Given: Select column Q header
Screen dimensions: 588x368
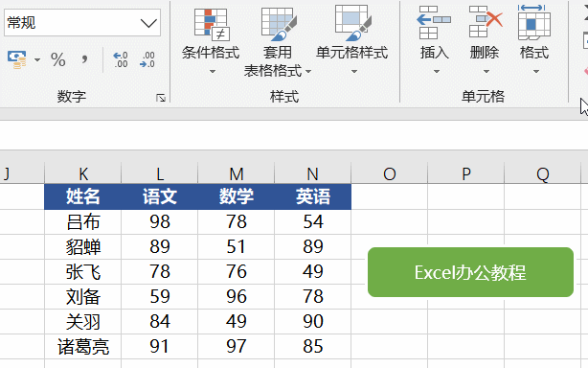Looking at the screenshot, I should pos(542,173).
